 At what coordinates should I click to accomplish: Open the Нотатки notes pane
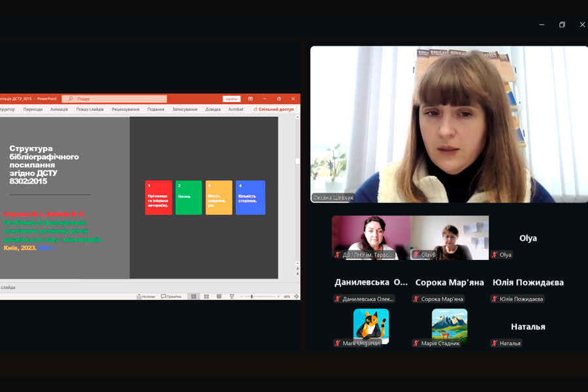tap(146, 297)
